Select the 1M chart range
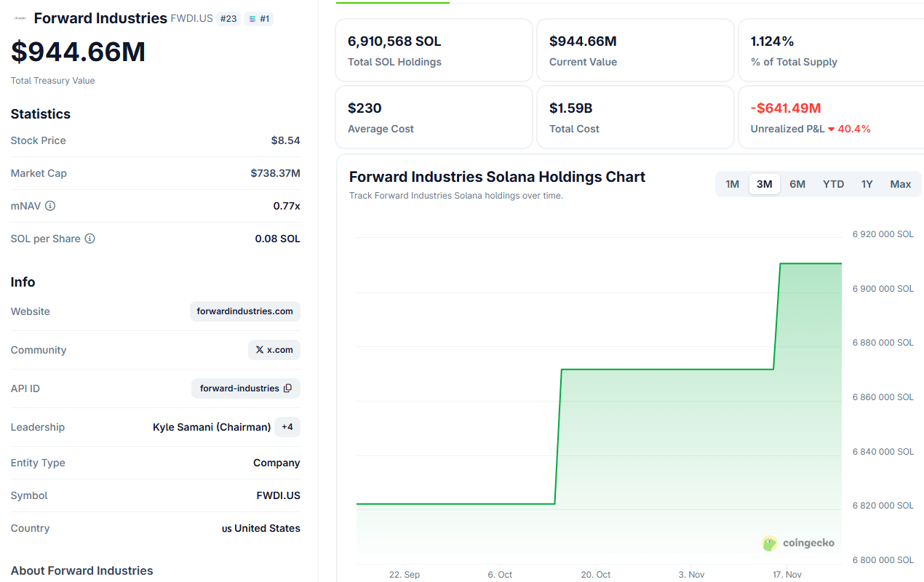924x582 pixels. pyautogui.click(x=732, y=184)
